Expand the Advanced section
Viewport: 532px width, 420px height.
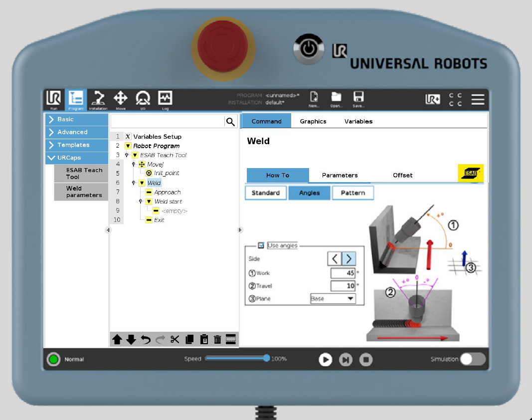77,132
